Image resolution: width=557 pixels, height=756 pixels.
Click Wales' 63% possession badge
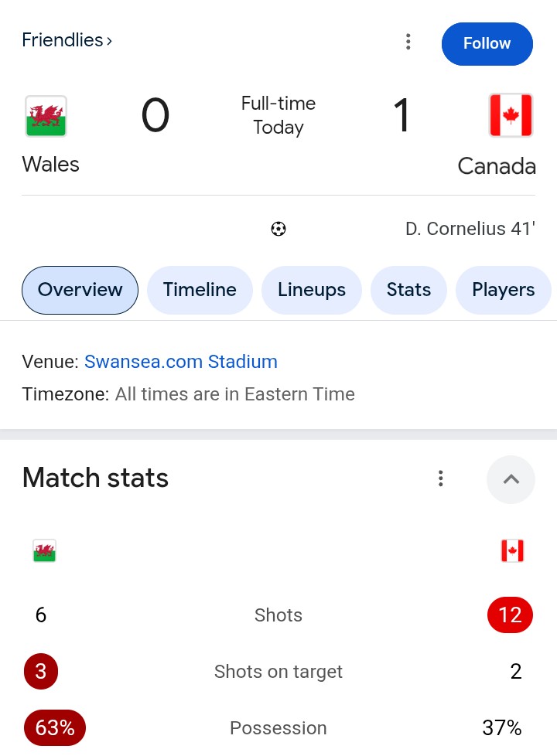coord(55,728)
